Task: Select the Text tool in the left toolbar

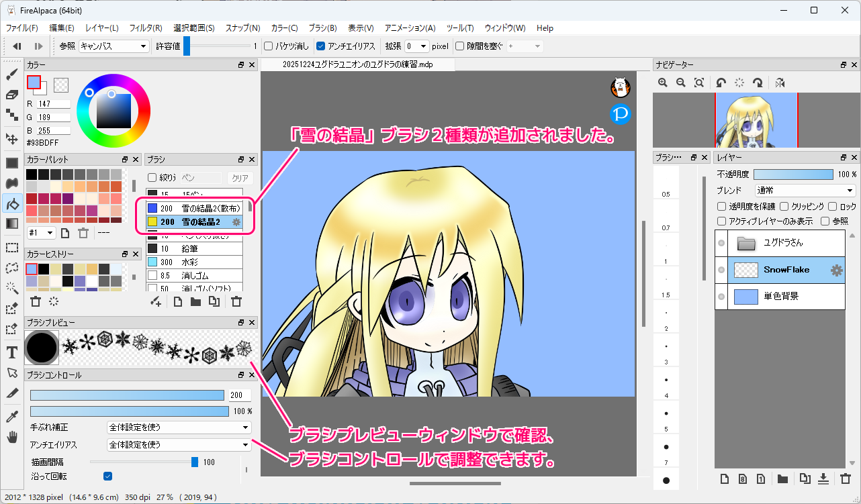Action: coord(11,352)
